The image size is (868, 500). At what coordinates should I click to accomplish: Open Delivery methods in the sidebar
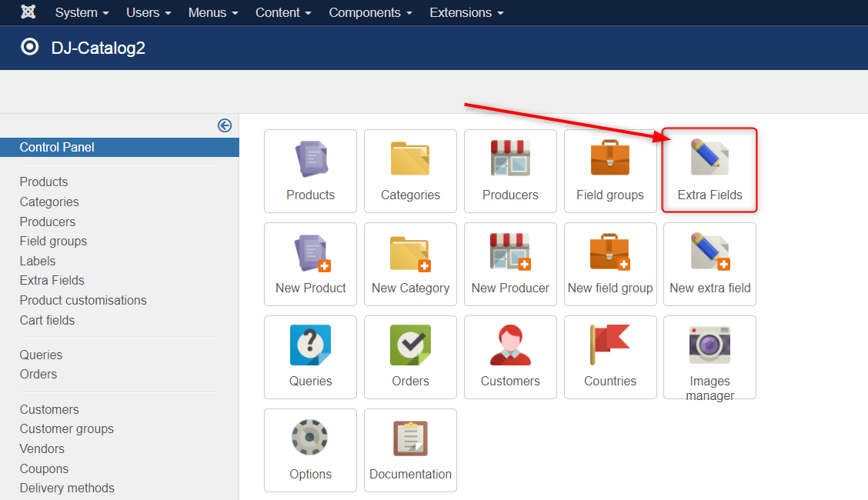(67, 488)
